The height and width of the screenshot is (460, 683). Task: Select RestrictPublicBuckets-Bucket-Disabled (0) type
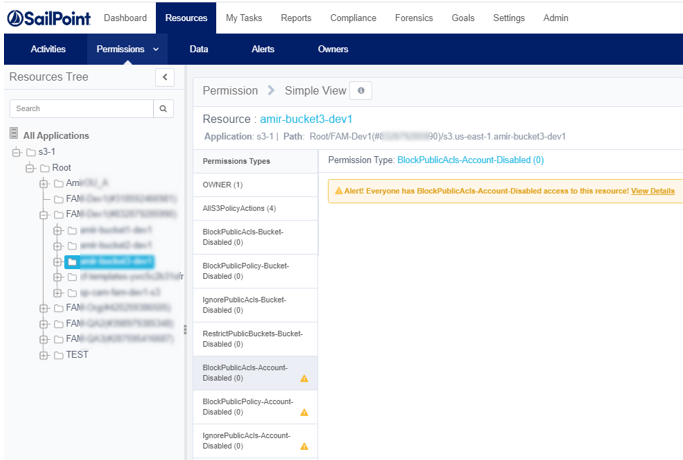click(x=255, y=339)
